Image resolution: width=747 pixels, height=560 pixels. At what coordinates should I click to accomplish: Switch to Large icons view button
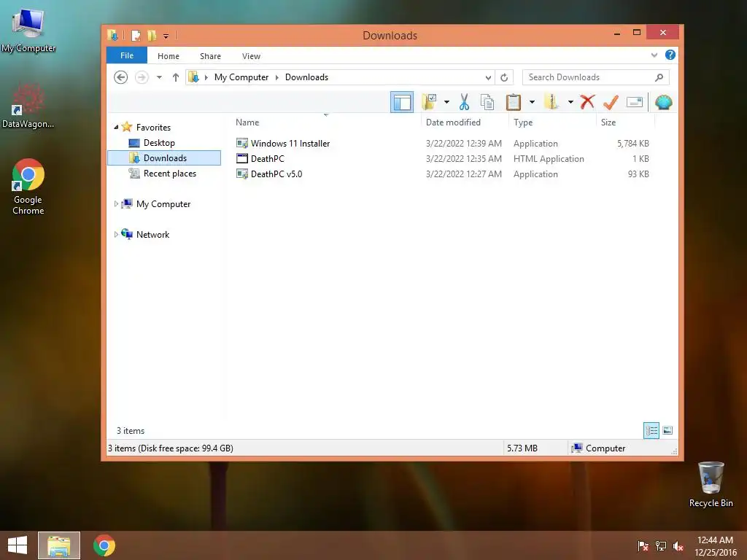(667, 430)
